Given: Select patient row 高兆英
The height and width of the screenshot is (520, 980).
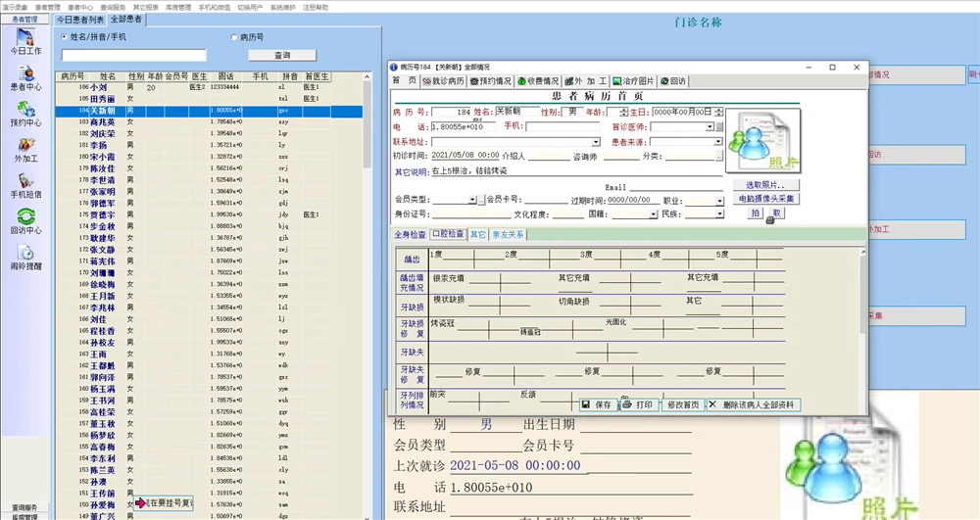Looking at the screenshot, I should coord(210,122).
